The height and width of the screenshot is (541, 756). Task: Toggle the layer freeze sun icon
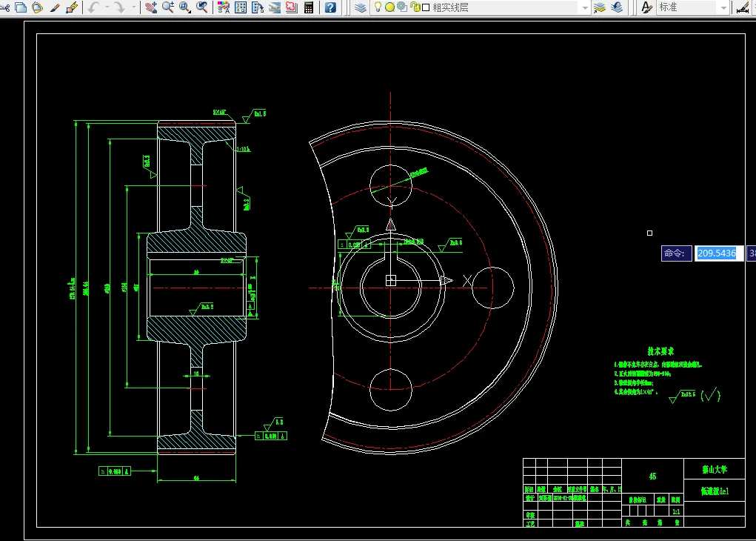(x=389, y=7)
